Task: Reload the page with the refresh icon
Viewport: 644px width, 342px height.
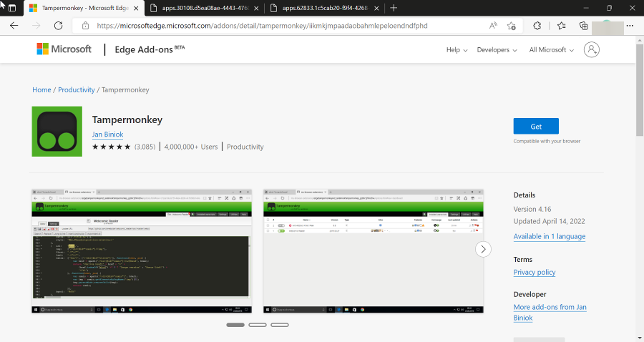Action: point(59,26)
